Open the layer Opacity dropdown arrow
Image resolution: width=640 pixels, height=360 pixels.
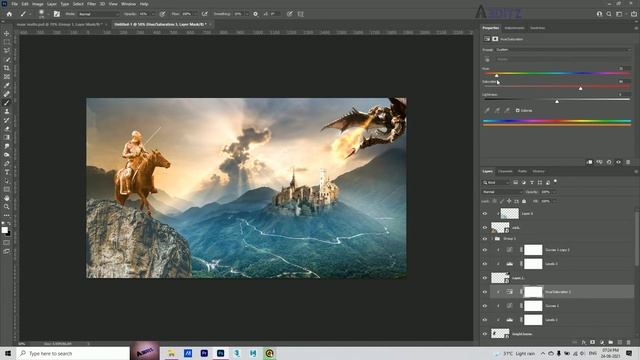tap(554, 192)
